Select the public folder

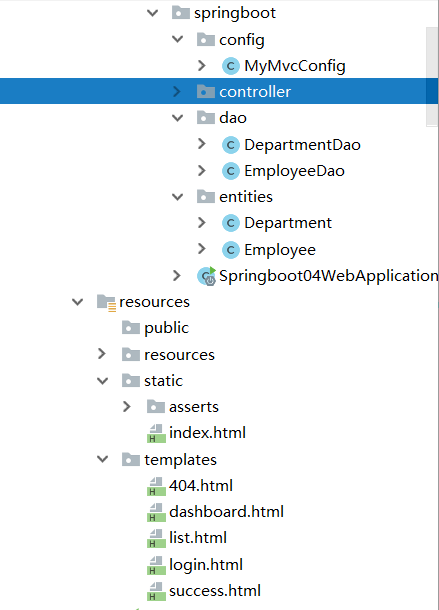click(x=167, y=328)
